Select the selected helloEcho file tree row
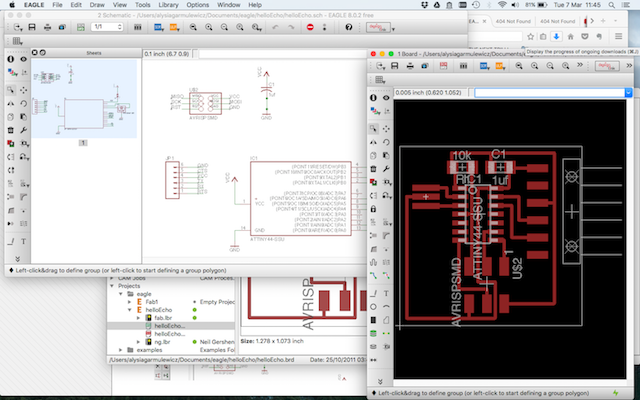The width and height of the screenshot is (640, 400). click(x=171, y=326)
